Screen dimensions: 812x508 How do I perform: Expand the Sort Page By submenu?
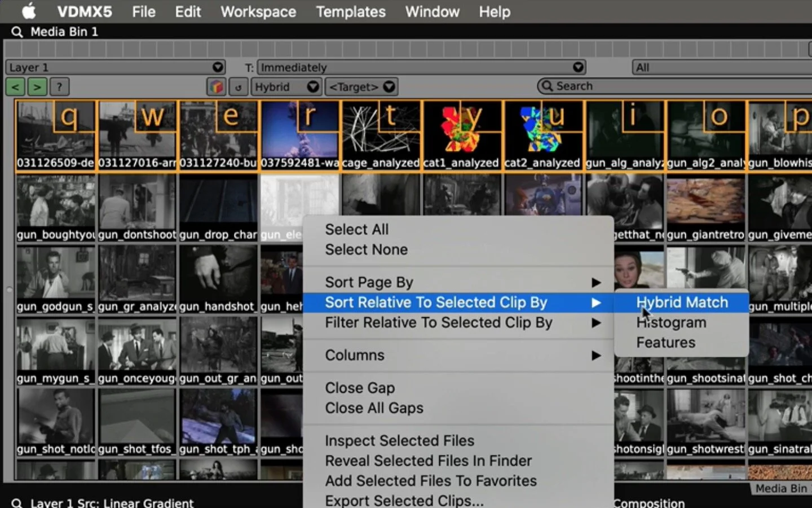click(370, 282)
